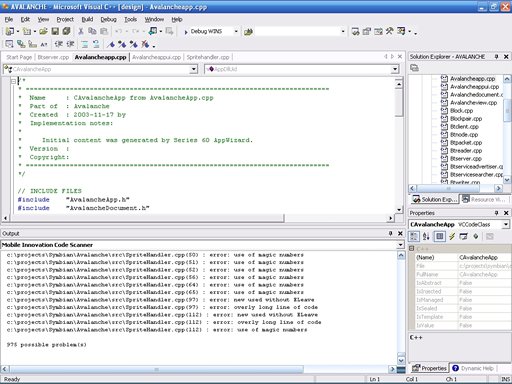Click the Toolbox hammer icon
Image resolution: width=512 pixels, height=384 pixels.
coord(389,31)
